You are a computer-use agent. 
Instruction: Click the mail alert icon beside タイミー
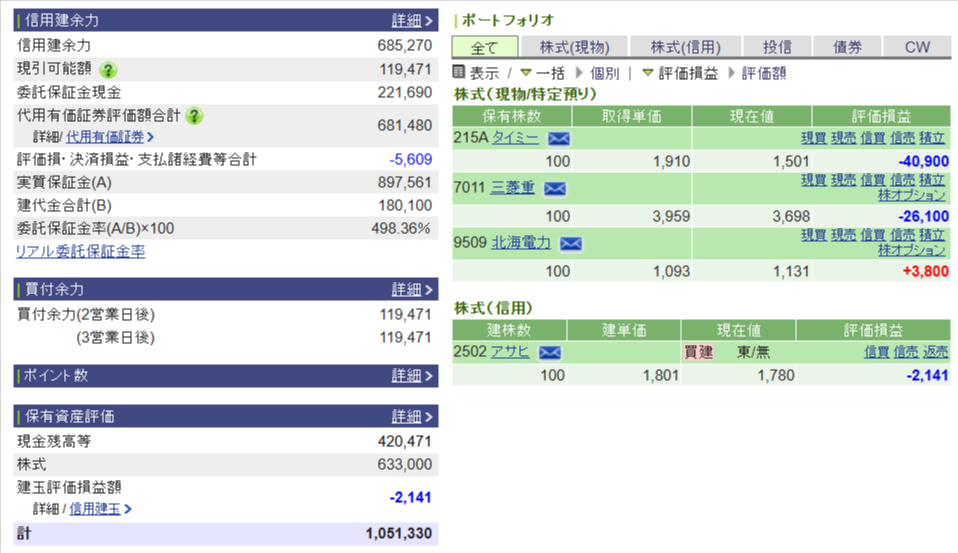point(558,138)
